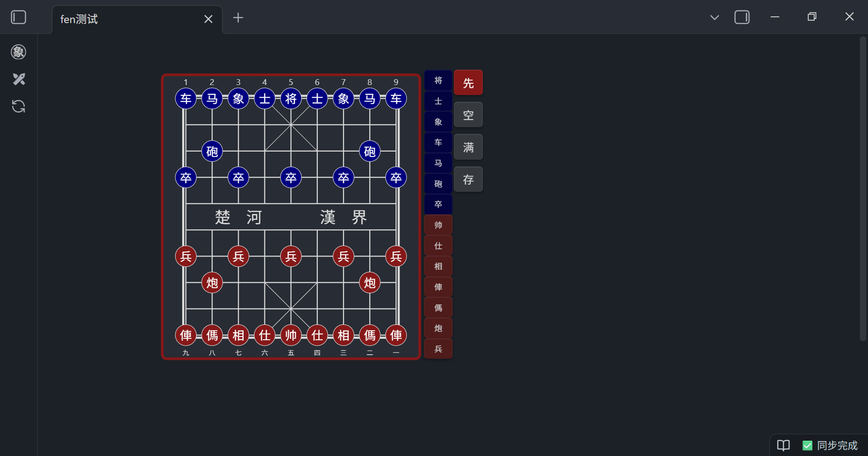The image size is (868, 456).
Task: Select blue 车 in piece palette
Action: click(x=438, y=142)
